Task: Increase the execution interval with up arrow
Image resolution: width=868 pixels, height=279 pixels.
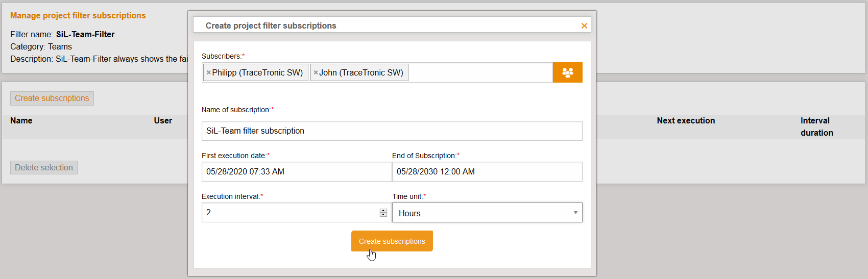Action: 383,210
